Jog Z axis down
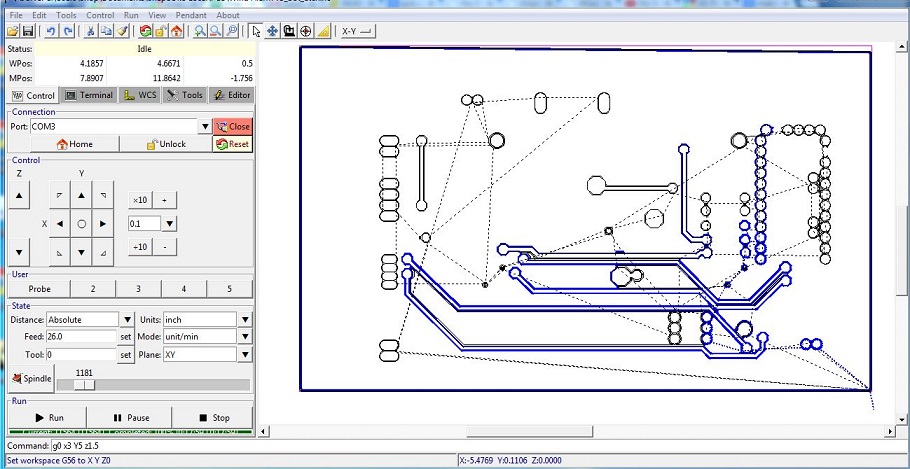910x469 pixels. click(x=19, y=253)
